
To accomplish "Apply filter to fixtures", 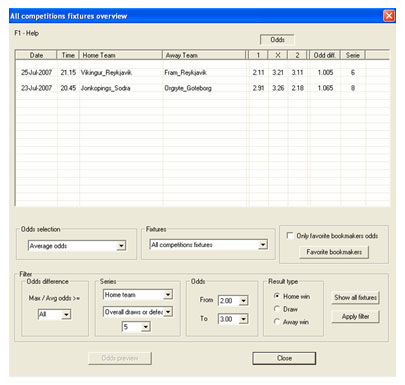I will [355, 316].
